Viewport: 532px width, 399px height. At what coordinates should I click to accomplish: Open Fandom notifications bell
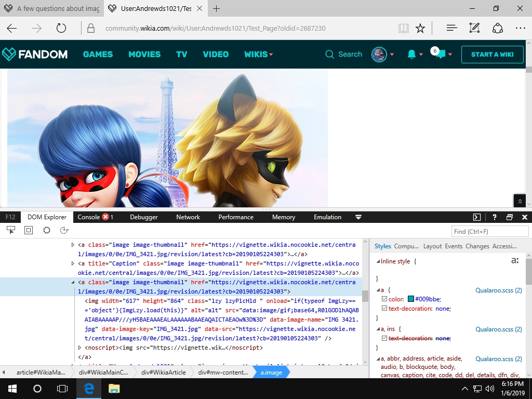411,54
